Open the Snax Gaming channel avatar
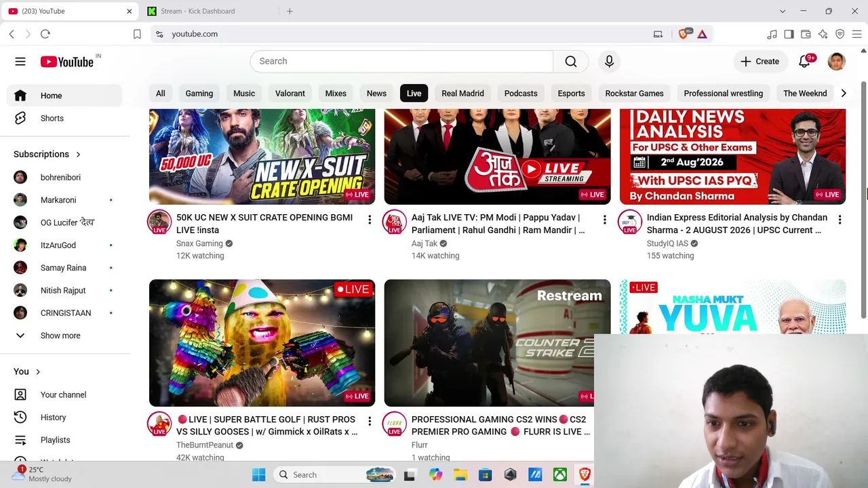Viewport: 868px width, 488px height. (x=159, y=222)
